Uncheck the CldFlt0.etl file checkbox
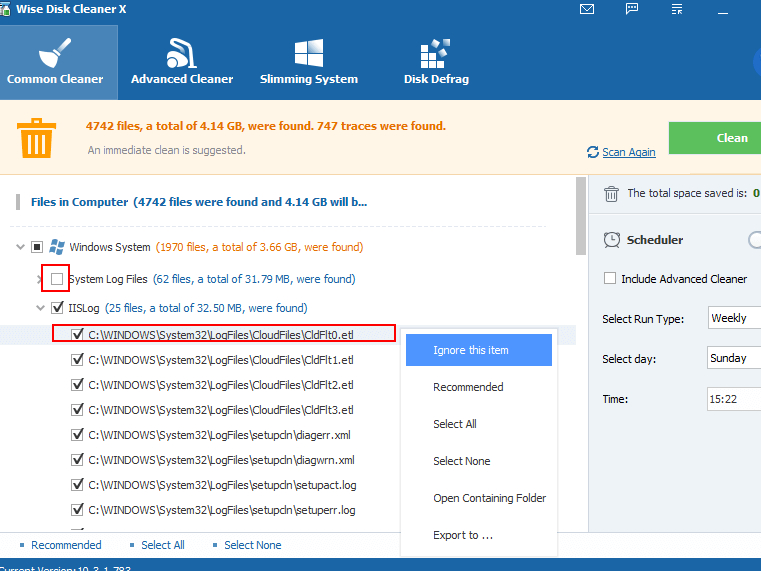Viewport: 761px width, 571px height. tap(77, 335)
